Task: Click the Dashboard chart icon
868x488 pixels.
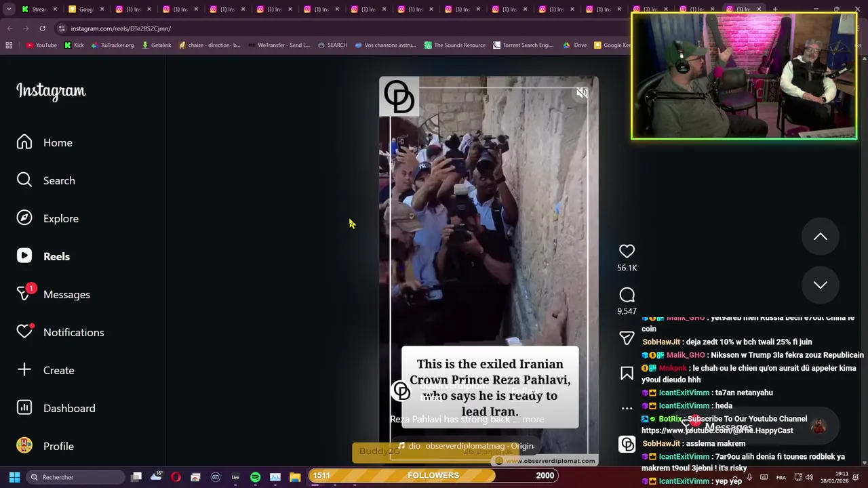Action: (x=24, y=407)
